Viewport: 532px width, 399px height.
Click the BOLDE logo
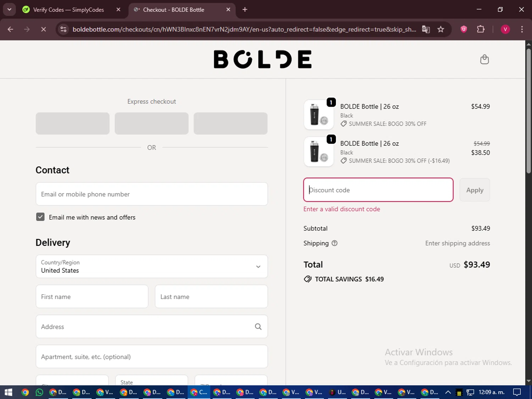262,59
